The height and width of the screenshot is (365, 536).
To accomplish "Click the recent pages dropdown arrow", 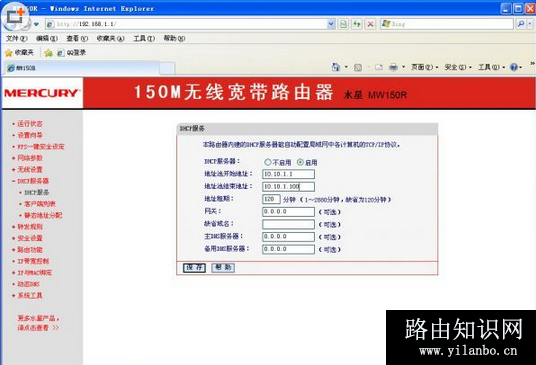I will click(36, 24).
